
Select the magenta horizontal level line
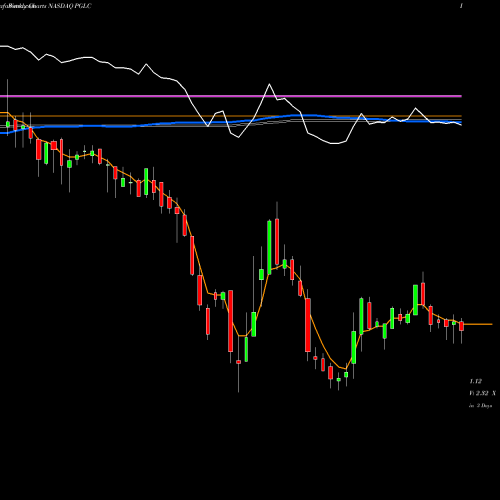tap(231, 96)
